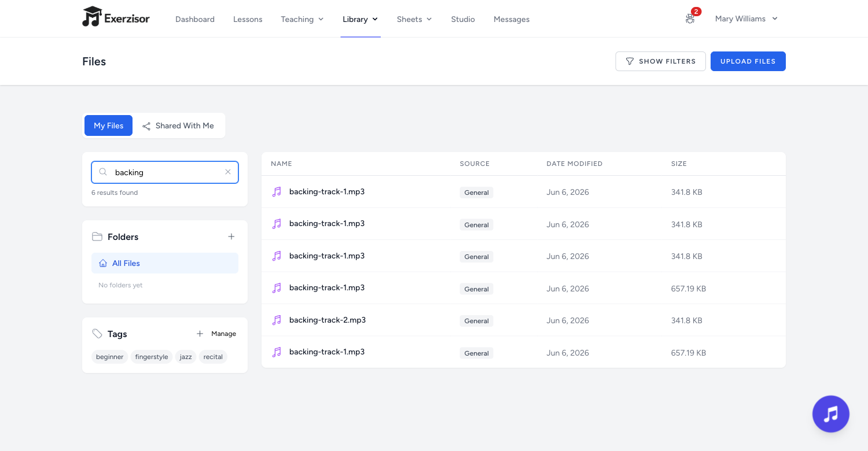The height and width of the screenshot is (451, 868).
Task: Click the General badge in backing-track-2.mp3 row
Action: (476, 321)
